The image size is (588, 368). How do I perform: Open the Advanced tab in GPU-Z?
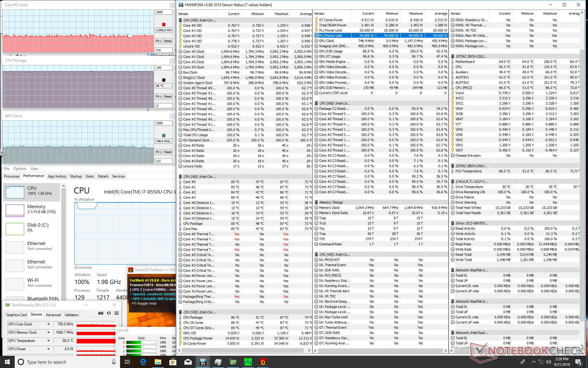(x=53, y=315)
